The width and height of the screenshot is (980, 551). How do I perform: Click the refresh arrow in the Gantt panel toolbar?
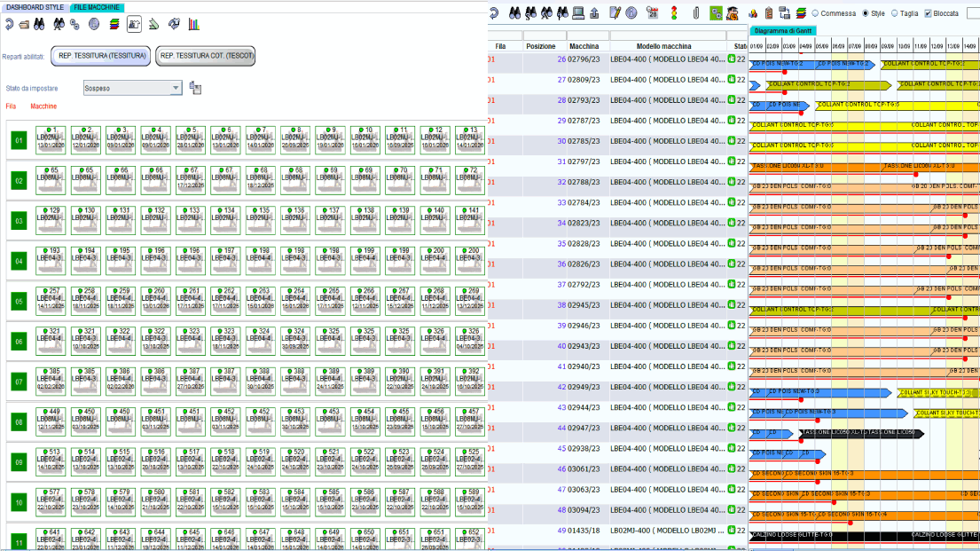(494, 13)
